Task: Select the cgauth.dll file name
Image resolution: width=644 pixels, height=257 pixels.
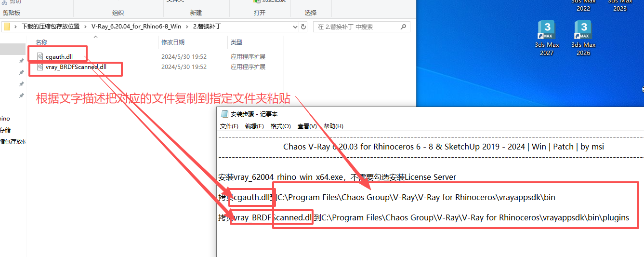Action: coord(59,57)
